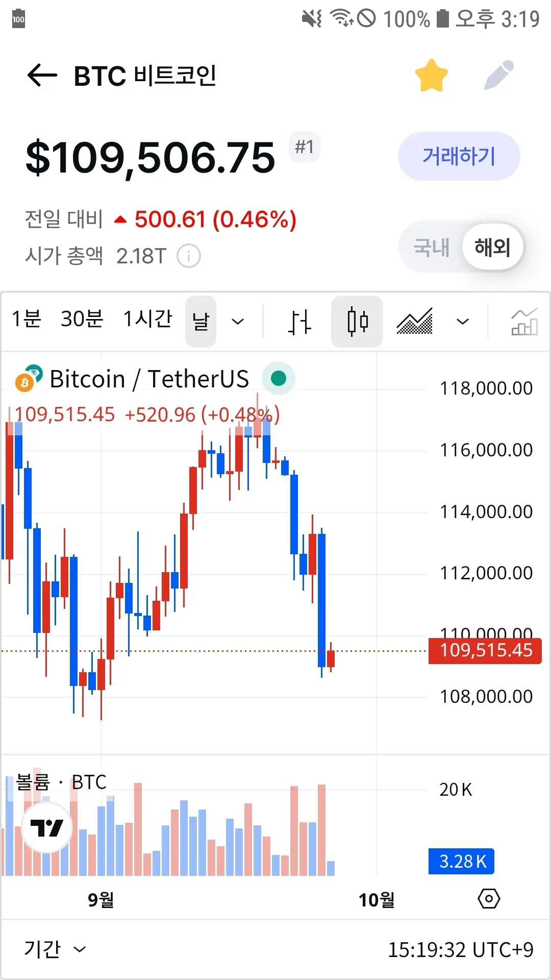
Task: Select the candlestick chart style icon
Action: click(x=357, y=322)
